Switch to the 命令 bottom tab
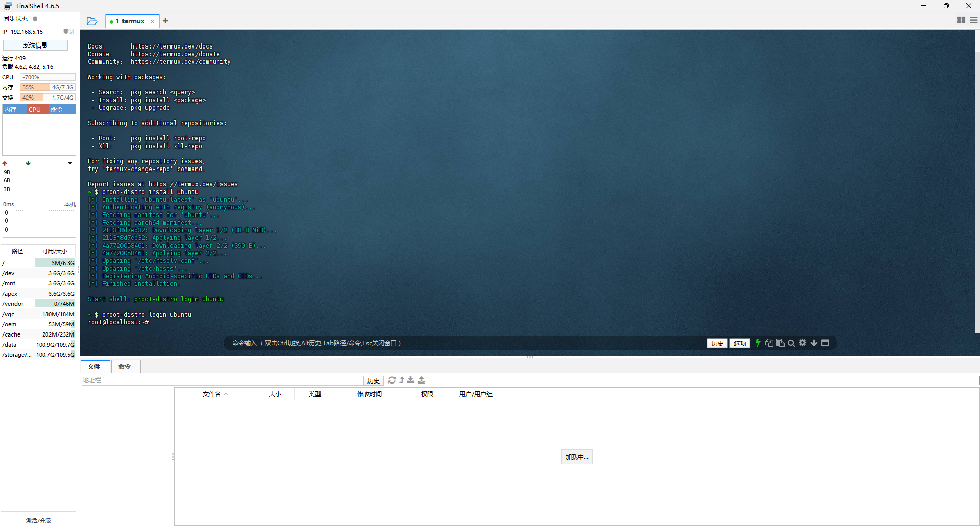The width and height of the screenshot is (980, 527). pyautogui.click(x=125, y=366)
